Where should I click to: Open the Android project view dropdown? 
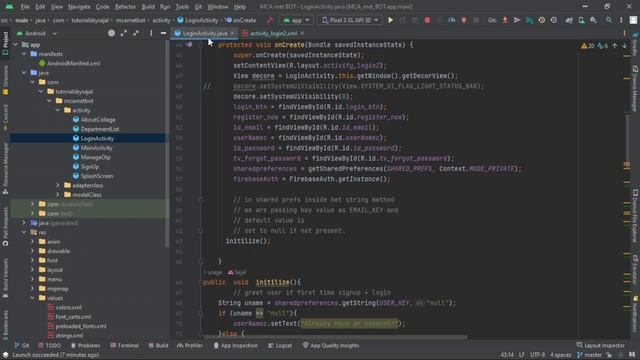point(37,33)
